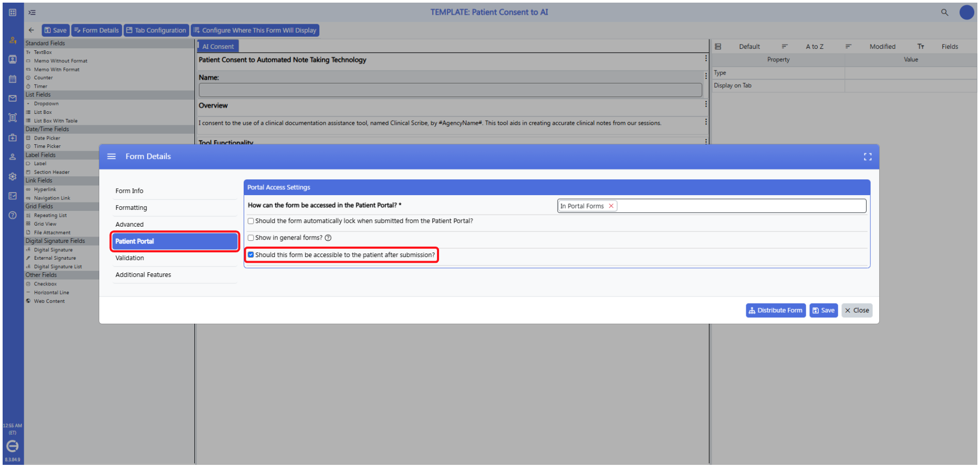Select Digital Signature field in palette
The image size is (980, 468).
[x=53, y=250]
